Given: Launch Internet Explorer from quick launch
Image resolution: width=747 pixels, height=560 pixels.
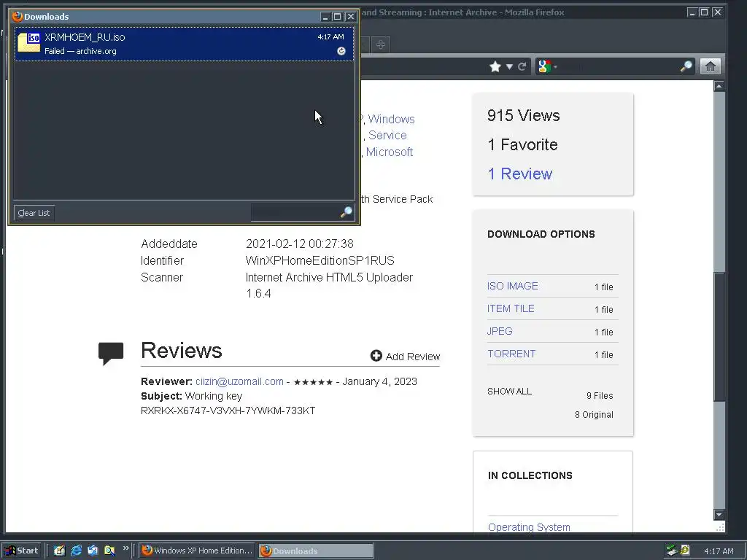Looking at the screenshot, I should point(76,551).
